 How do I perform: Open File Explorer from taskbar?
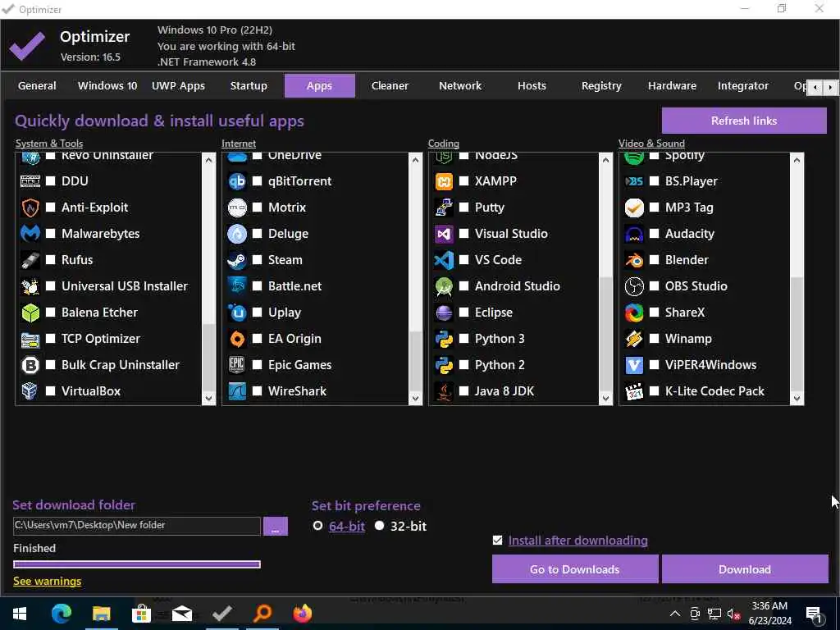101,614
